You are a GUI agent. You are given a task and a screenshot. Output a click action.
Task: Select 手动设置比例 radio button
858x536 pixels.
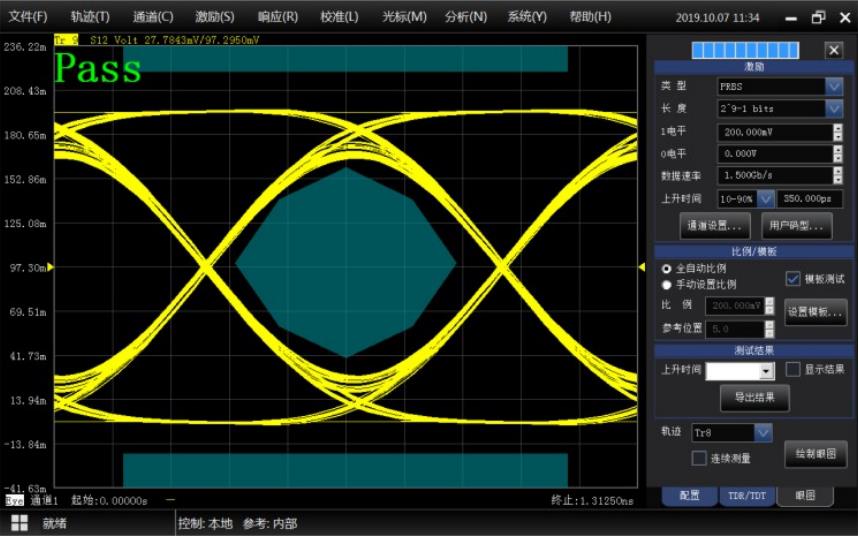click(x=667, y=285)
